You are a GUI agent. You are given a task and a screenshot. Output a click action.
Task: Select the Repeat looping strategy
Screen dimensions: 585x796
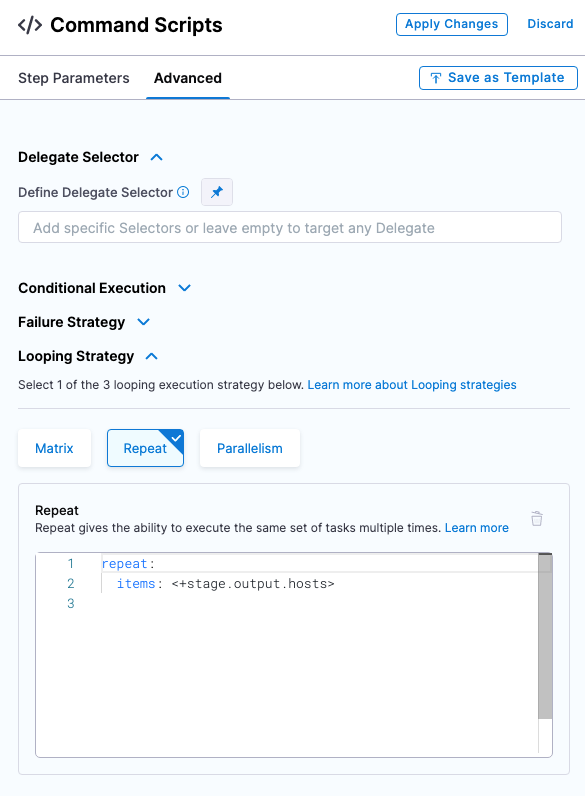[145, 448]
